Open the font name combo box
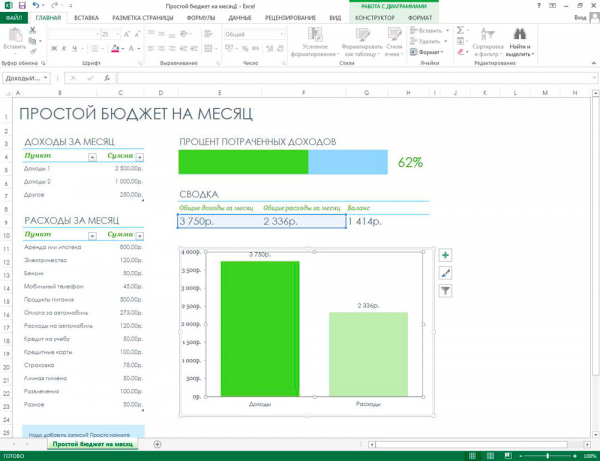Screen dimensions: 600x461 tap(75, 34)
